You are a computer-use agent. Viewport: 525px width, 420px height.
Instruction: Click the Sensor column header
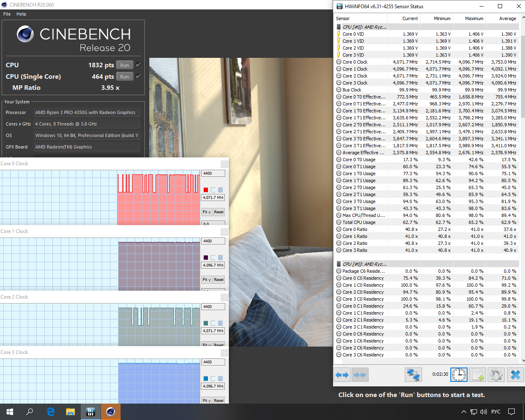click(361, 18)
